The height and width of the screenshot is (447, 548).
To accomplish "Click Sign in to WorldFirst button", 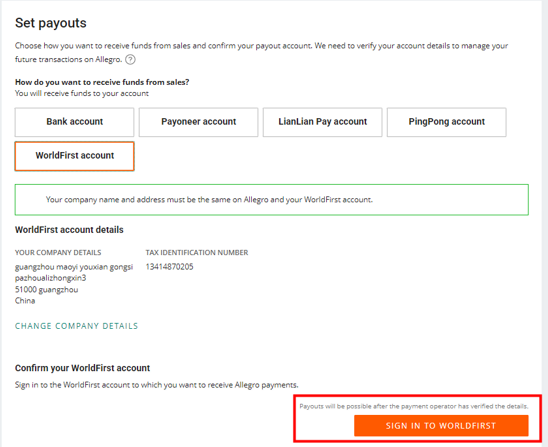I will 441,426.
